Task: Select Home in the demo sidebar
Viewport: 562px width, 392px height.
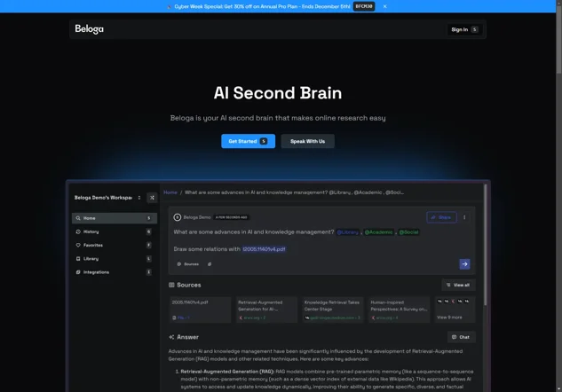Action: pyautogui.click(x=115, y=218)
